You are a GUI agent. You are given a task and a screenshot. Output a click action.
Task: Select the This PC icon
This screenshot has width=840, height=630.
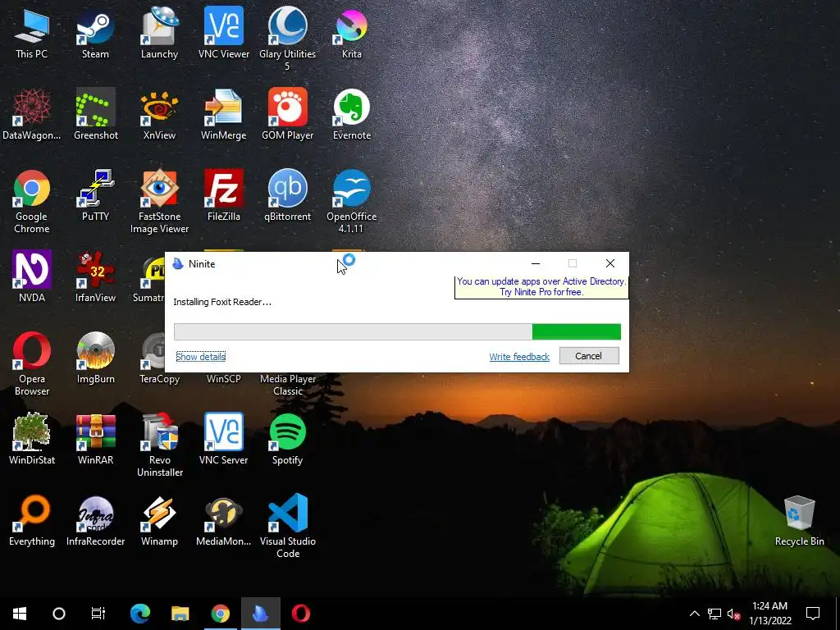tap(32, 32)
